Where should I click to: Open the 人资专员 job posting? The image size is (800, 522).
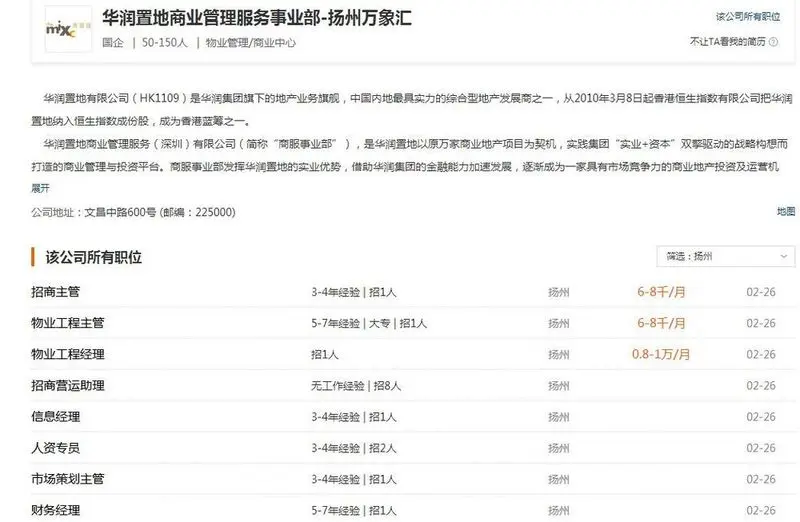56,448
